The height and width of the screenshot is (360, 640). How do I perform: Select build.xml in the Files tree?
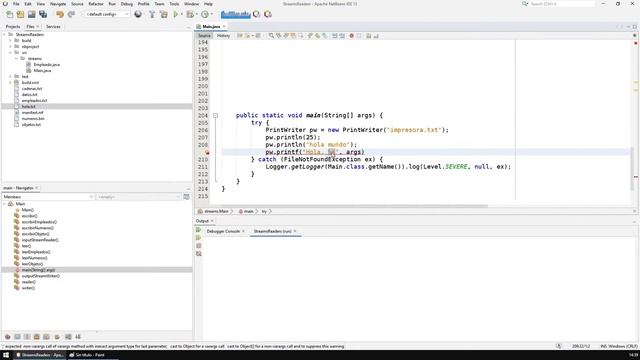coord(30,82)
